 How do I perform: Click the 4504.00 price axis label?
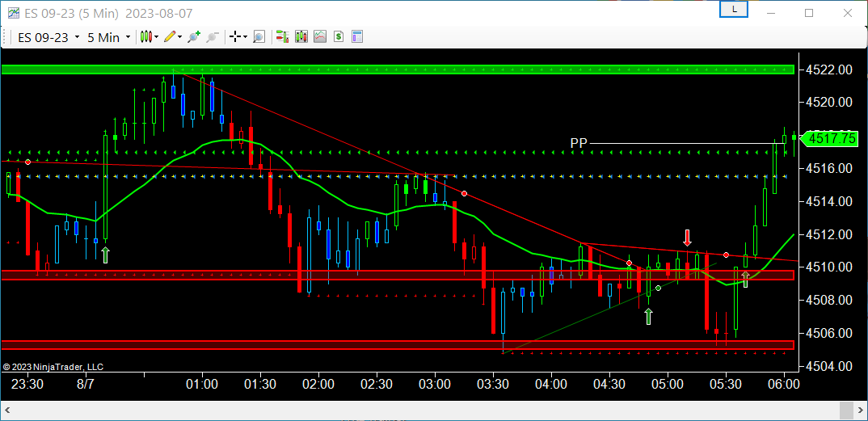829,366
